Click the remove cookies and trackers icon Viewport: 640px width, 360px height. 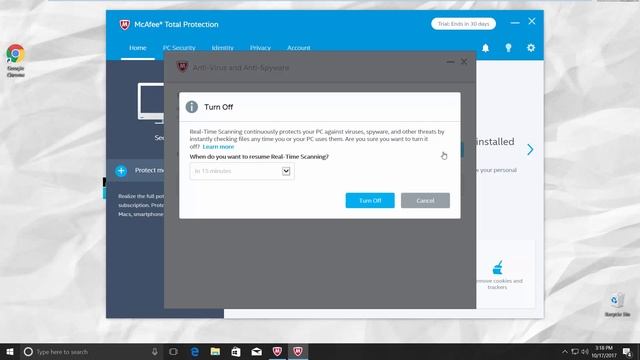(x=497, y=268)
